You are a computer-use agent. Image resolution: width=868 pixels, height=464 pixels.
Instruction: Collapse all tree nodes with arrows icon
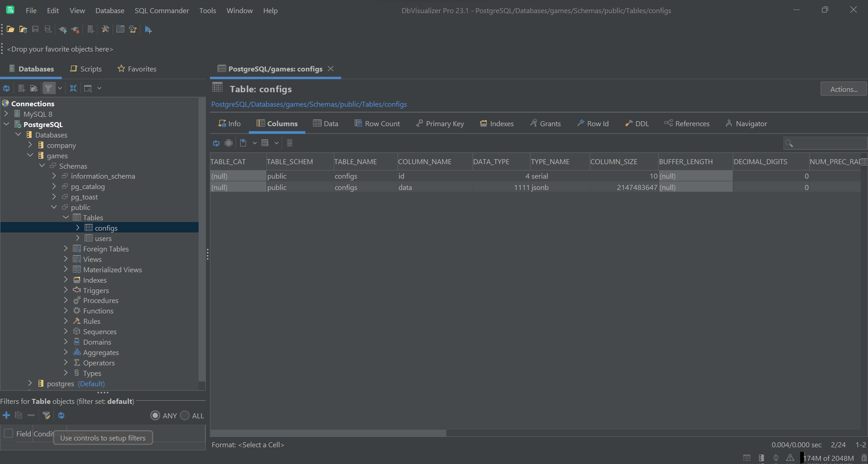pos(73,88)
